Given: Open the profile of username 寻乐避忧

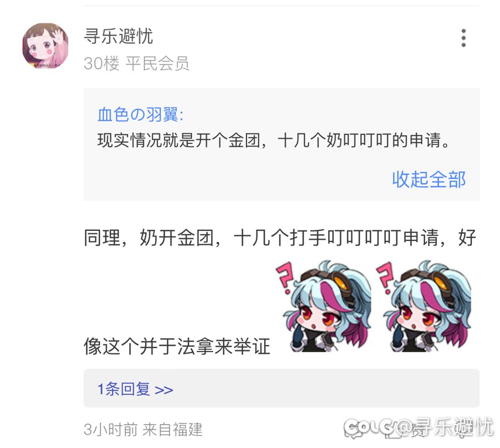Looking at the screenshot, I should pos(118,36).
